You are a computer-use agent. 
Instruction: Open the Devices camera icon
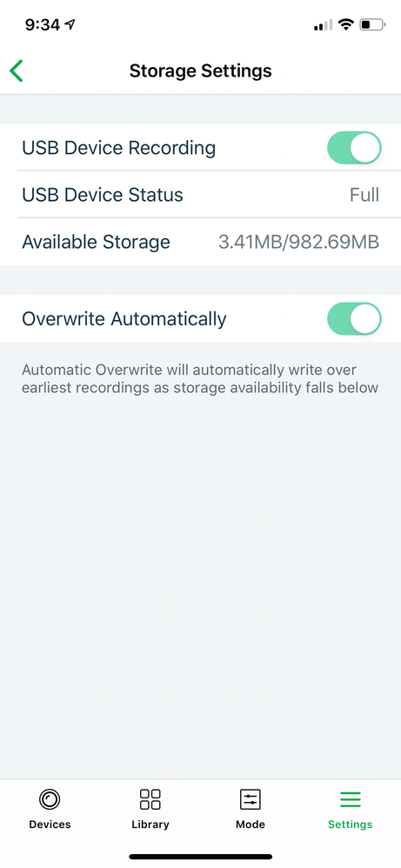[x=50, y=799]
